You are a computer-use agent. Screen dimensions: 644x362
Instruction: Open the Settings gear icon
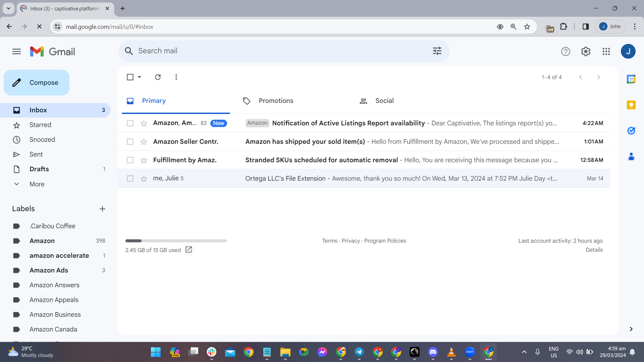[586, 51]
